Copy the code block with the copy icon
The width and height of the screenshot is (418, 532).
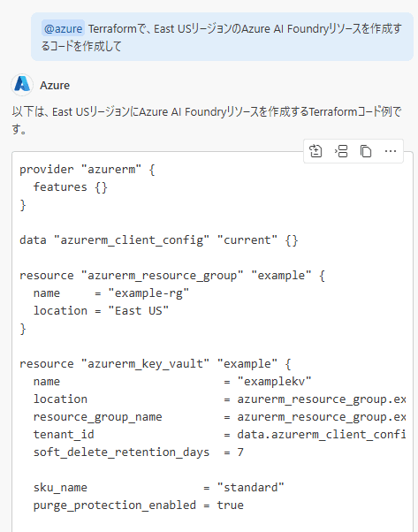click(x=366, y=151)
